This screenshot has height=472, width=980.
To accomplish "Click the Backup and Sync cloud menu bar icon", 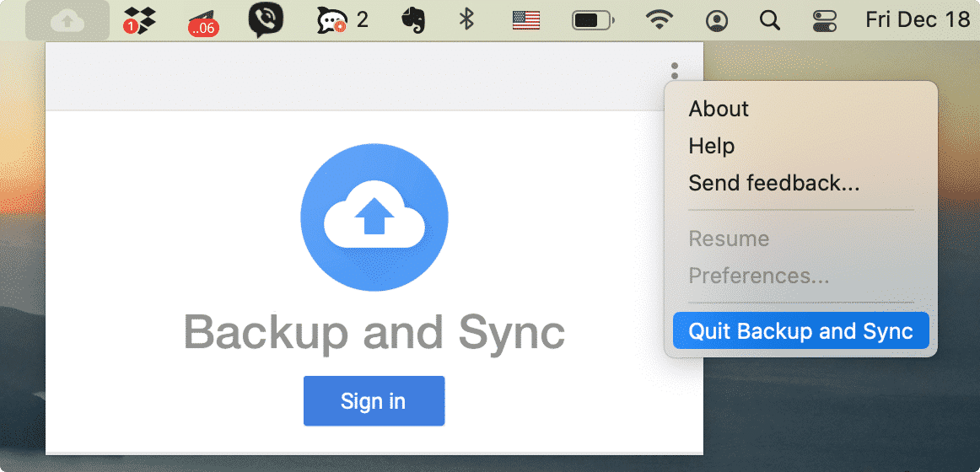I will [67, 20].
